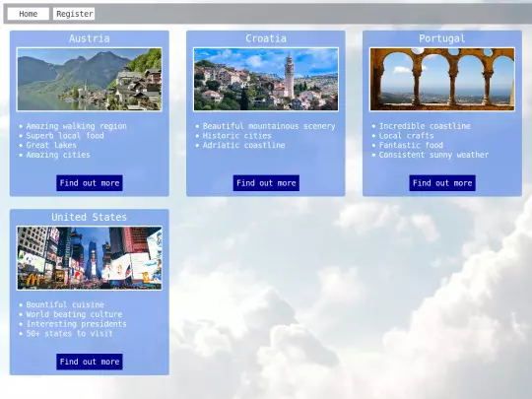This screenshot has width=532, height=399.
Task: Open the Home navigation item
Action: (x=29, y=14)
